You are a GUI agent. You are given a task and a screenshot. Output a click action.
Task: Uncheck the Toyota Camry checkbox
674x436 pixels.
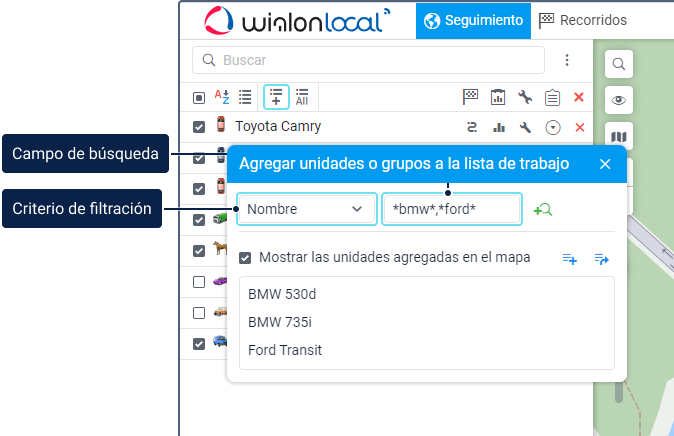click(199, 127)
